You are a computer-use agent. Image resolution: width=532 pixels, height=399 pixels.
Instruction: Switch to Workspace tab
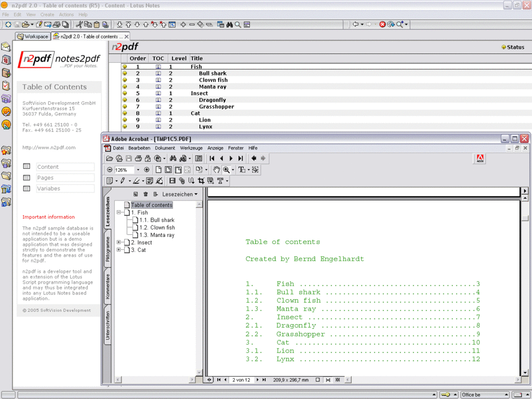(x=33, y=36)
